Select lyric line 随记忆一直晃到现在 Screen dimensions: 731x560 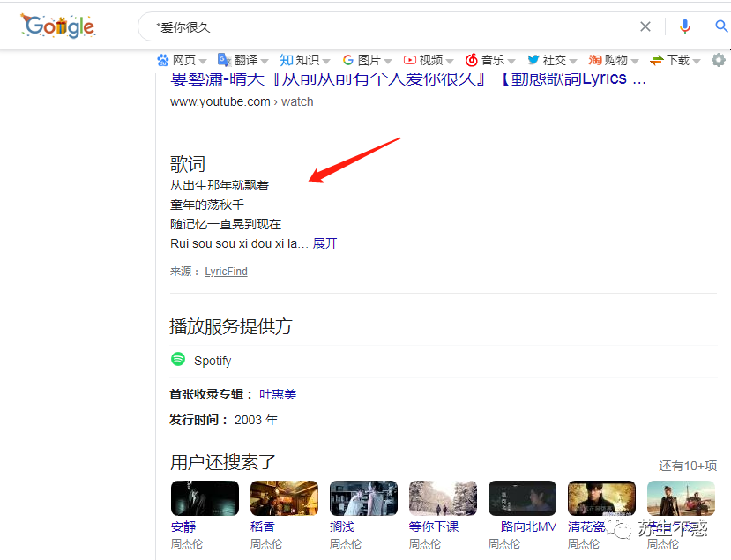(226, 224)
